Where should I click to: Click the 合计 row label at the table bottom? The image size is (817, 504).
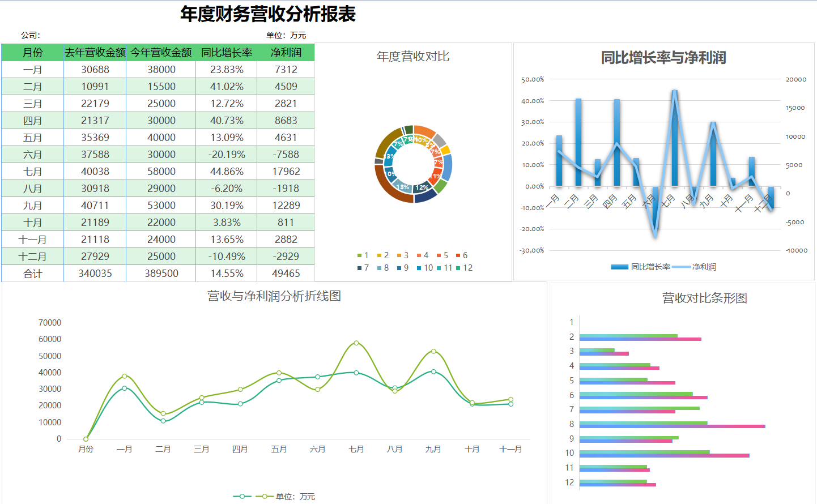pos(32,274)
